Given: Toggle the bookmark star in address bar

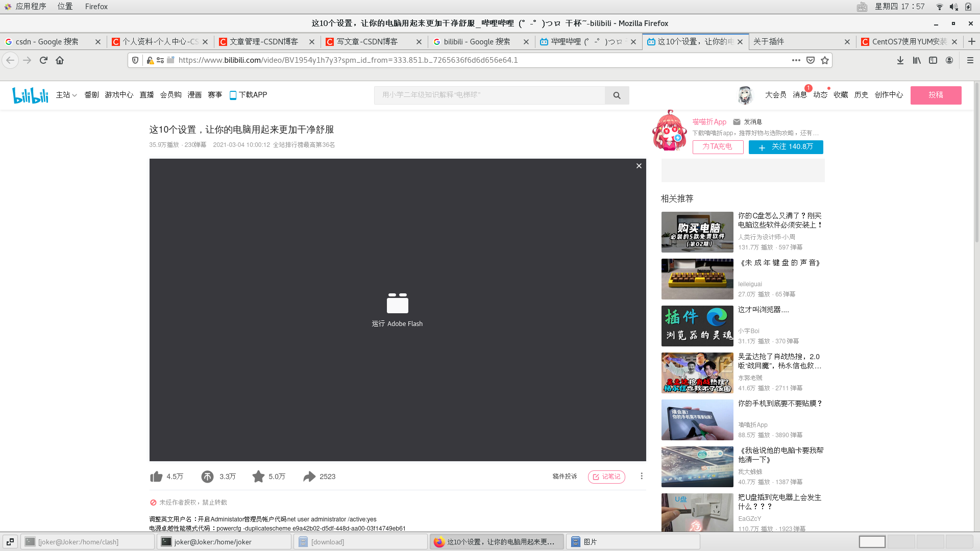Looking at the screenshot, I should tap(825, 60).
